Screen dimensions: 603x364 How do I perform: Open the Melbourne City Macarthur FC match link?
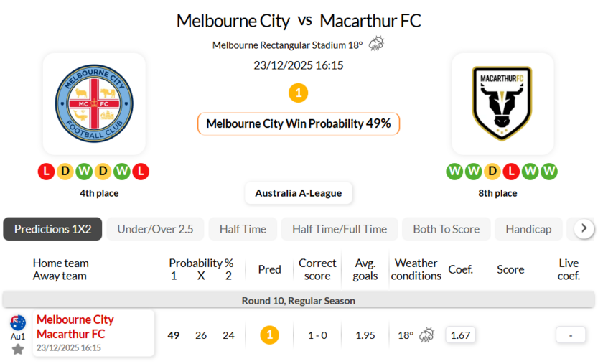(x=75, y=327)
